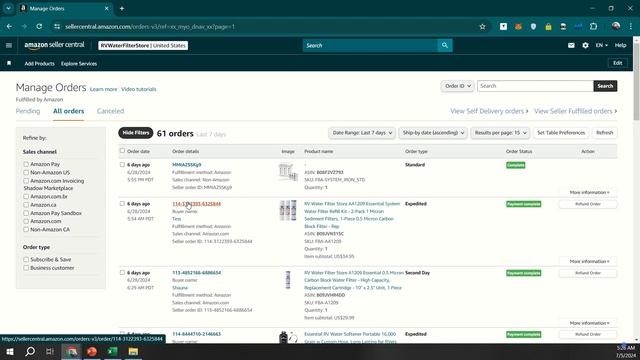This screenshot has width=640, height=360.
Task: Open a new browser tab
Action: pos(122,8)
